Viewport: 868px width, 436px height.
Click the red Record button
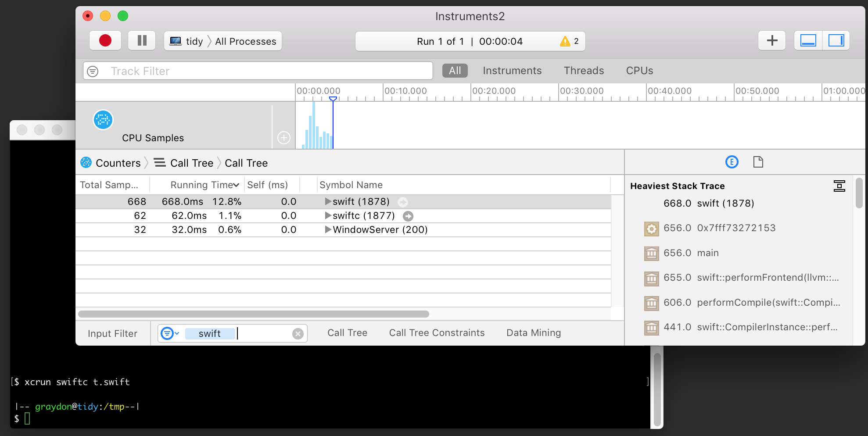[105, 40]
